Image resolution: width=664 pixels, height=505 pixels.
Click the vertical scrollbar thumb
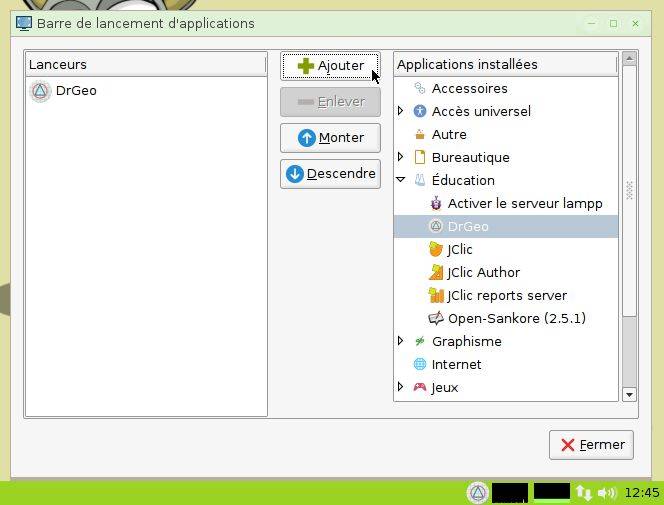click(x=629, y=190)
